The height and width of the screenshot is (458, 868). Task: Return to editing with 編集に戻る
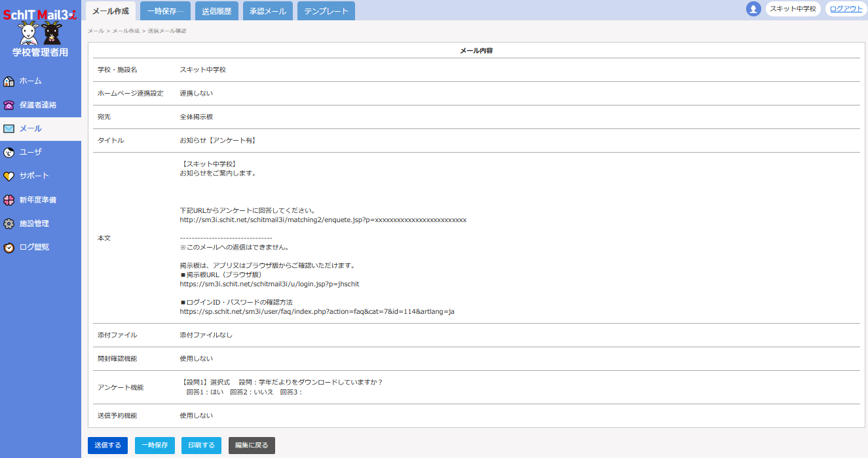[x=252, y=446]
